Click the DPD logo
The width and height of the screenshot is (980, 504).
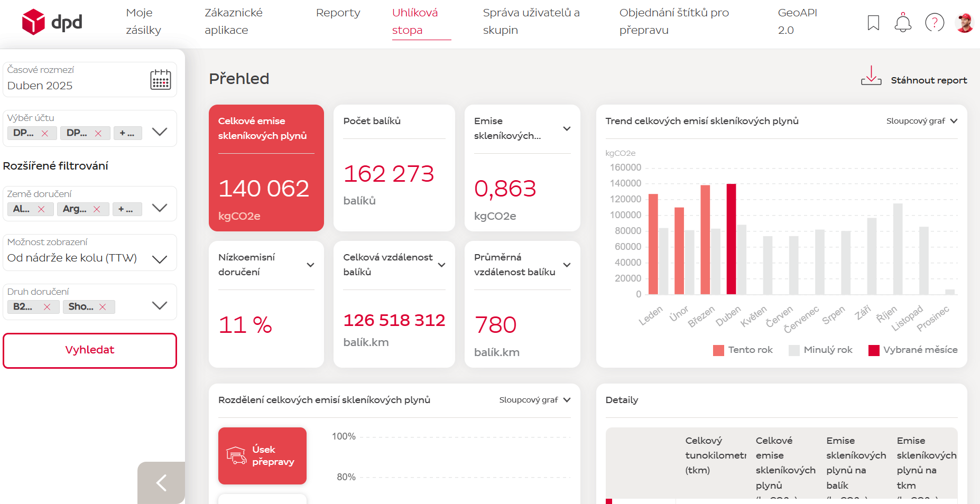pos(52,22)
